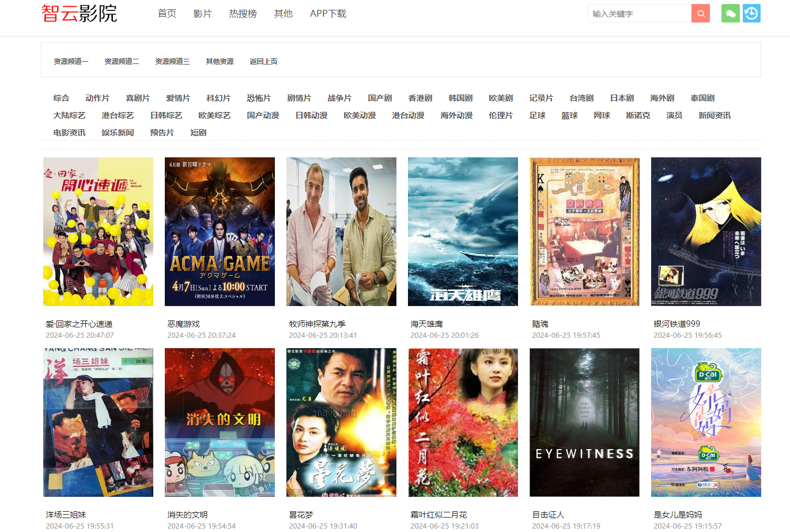Switch to 资源频道二

tap(122, 61)
